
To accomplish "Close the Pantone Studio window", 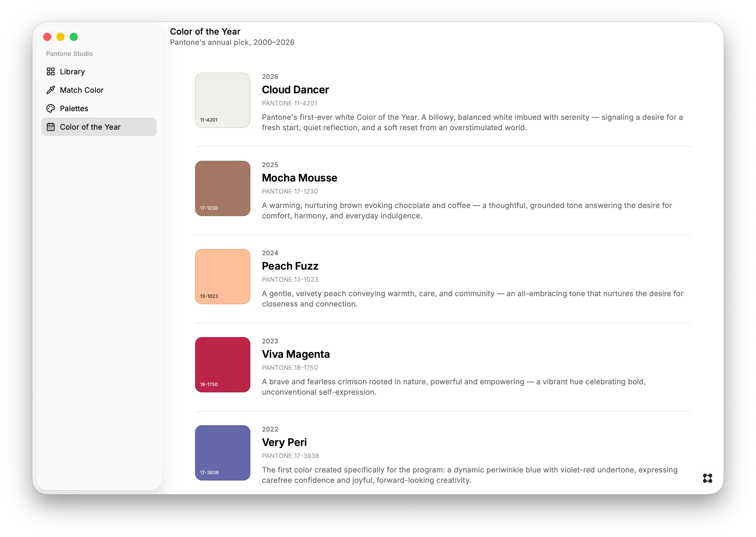I will coord(47,37).
